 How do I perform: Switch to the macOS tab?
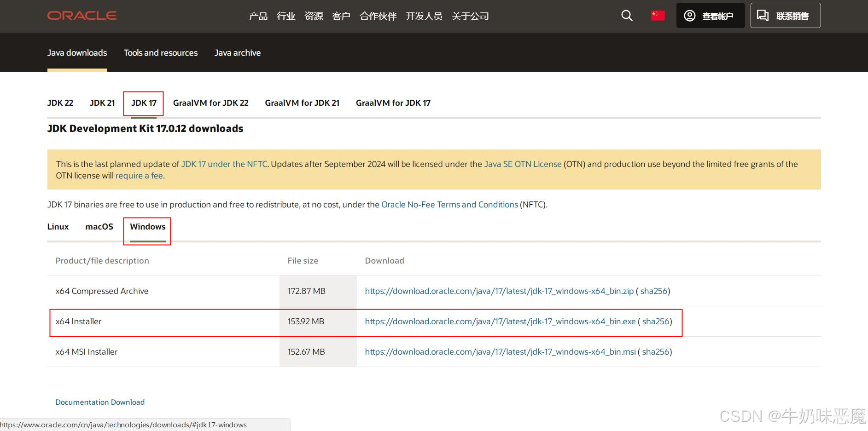pos(99,227)
